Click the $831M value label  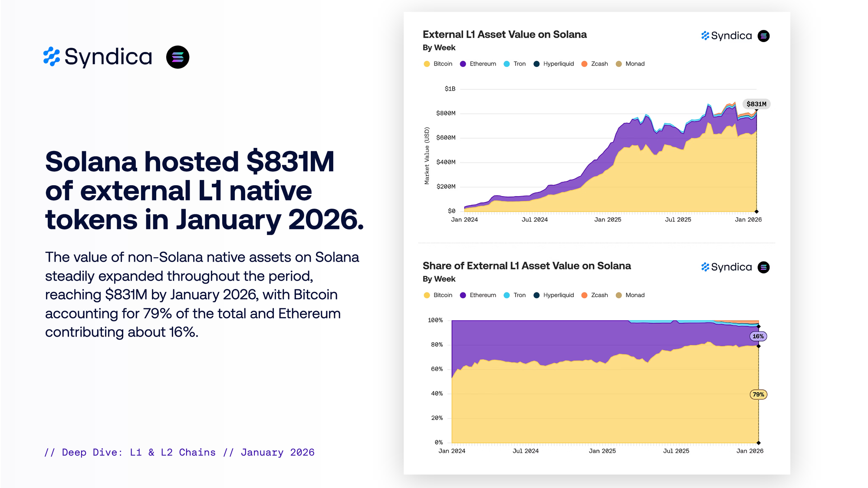point(756,104)
